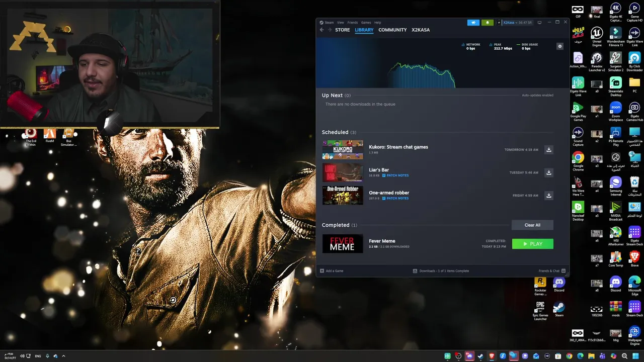
Task: Download One-armed robber update now
Action: tap(549, 196)
